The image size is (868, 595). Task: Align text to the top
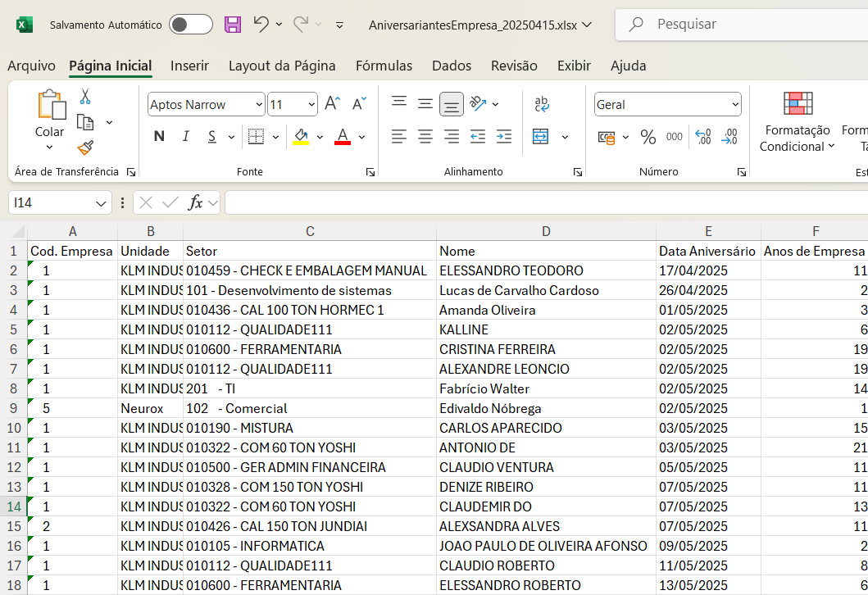pos(399,102)
